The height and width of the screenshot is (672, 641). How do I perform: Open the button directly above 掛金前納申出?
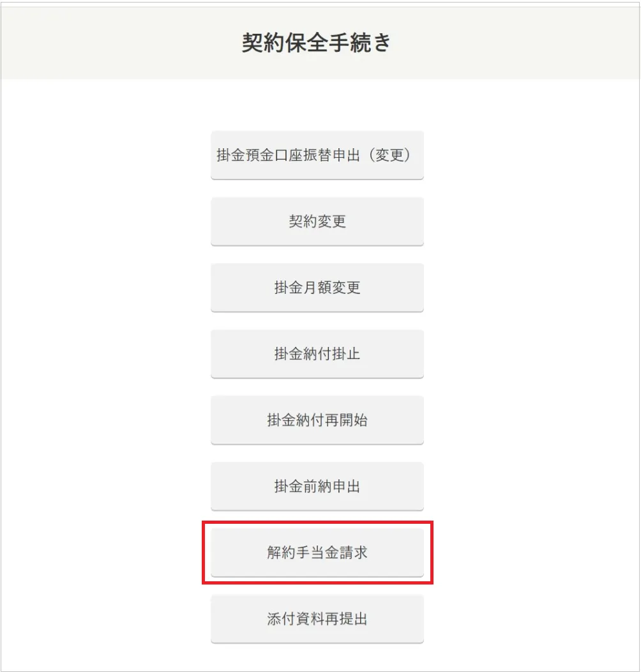point(317,420)
